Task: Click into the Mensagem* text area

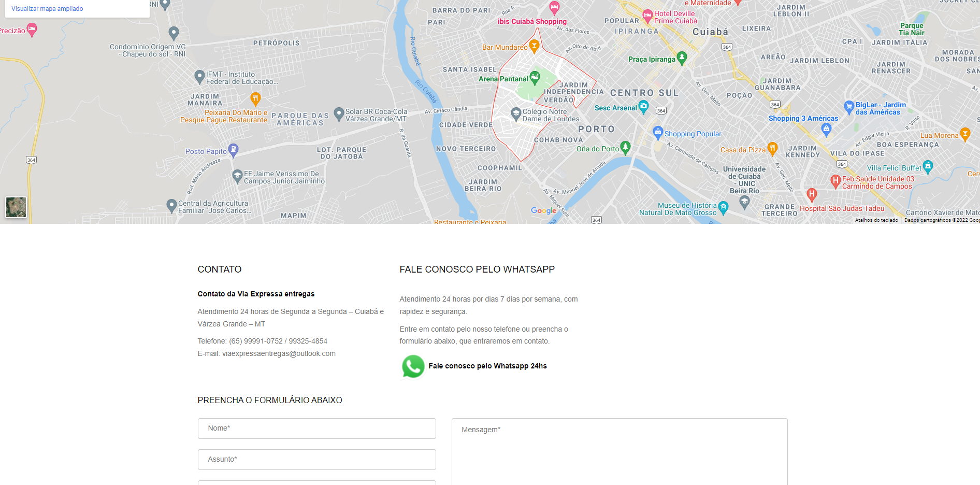Action: (619, 452)
